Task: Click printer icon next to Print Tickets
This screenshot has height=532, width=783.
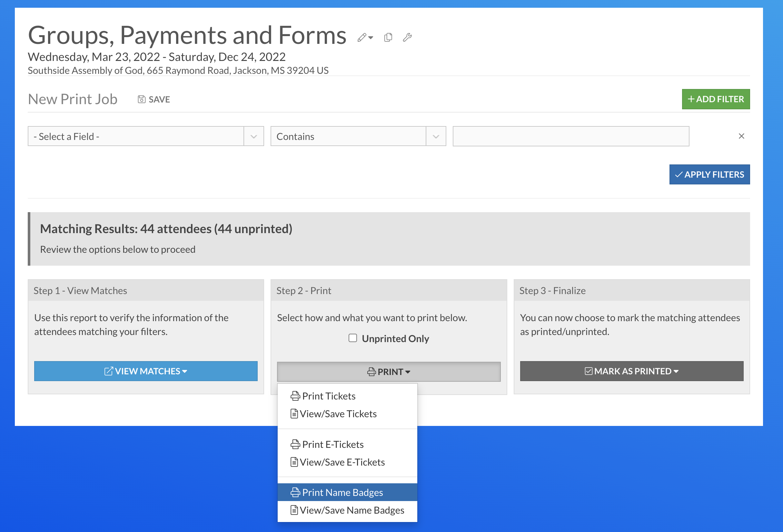Action: [295, 396]
